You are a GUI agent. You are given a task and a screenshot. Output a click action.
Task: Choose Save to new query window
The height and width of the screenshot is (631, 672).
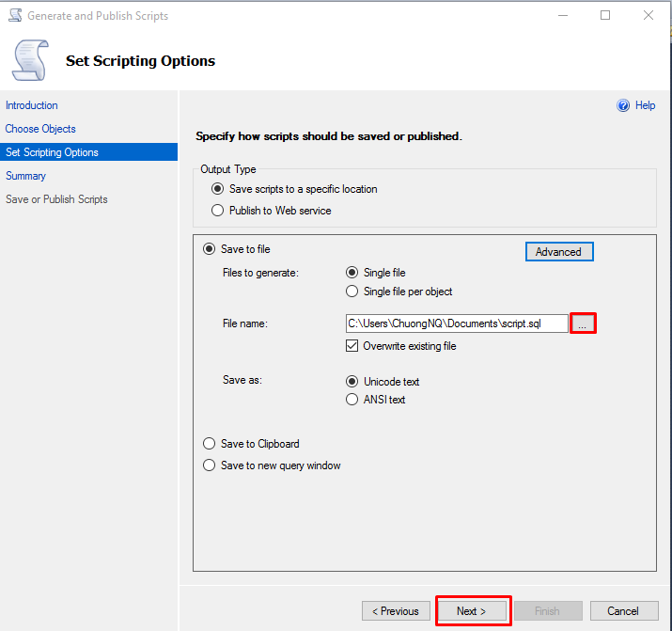click(210, 465)
